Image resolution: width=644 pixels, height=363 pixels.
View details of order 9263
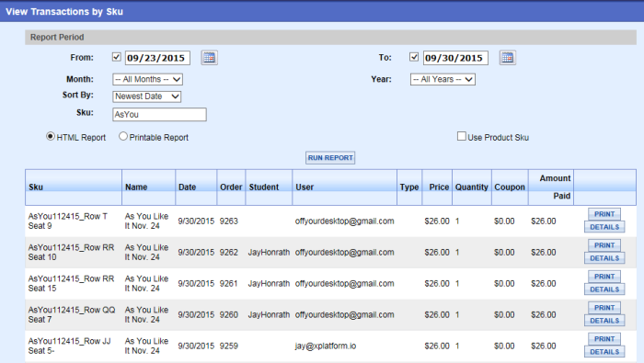604,227
